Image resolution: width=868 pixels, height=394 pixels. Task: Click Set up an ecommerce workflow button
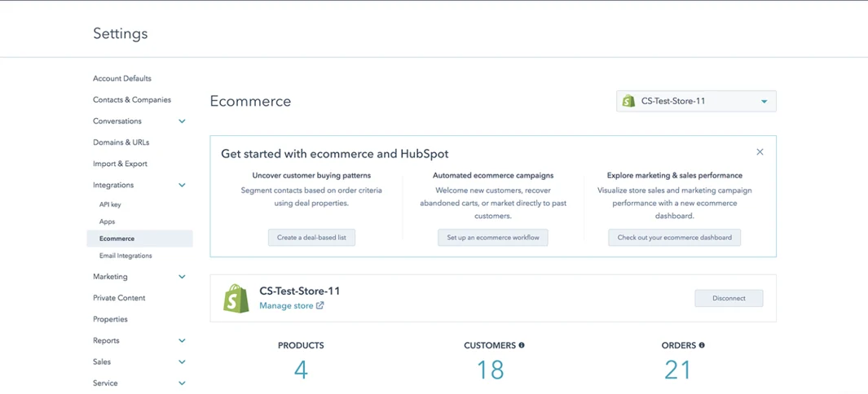(x=492, y=238)
